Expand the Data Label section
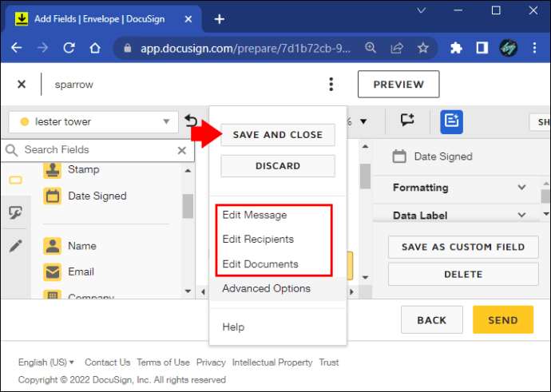The width and height of the screenshot is (551, 392). point(460,215)
